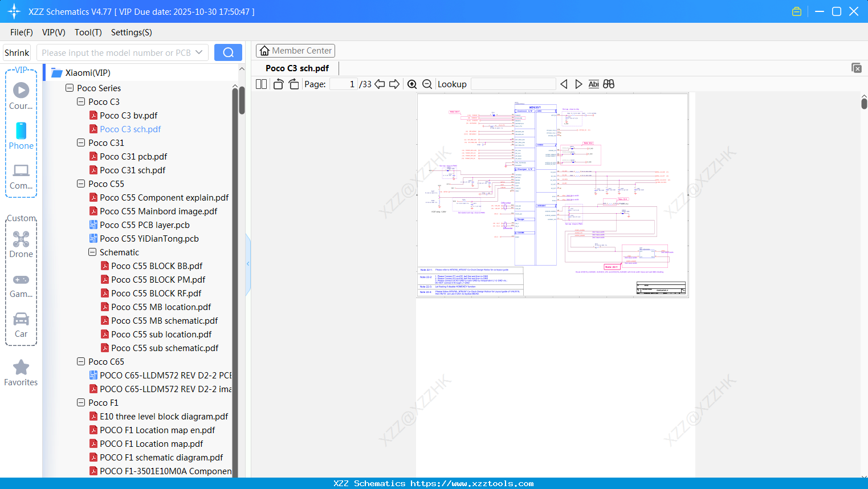Viewport: 868px width, 489px height.
Task: Open the Settings(S) menu
Action: point(132,32)
